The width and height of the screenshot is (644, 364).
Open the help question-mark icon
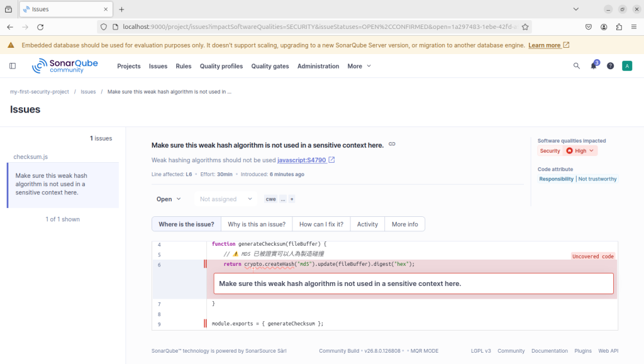[610, 66]
